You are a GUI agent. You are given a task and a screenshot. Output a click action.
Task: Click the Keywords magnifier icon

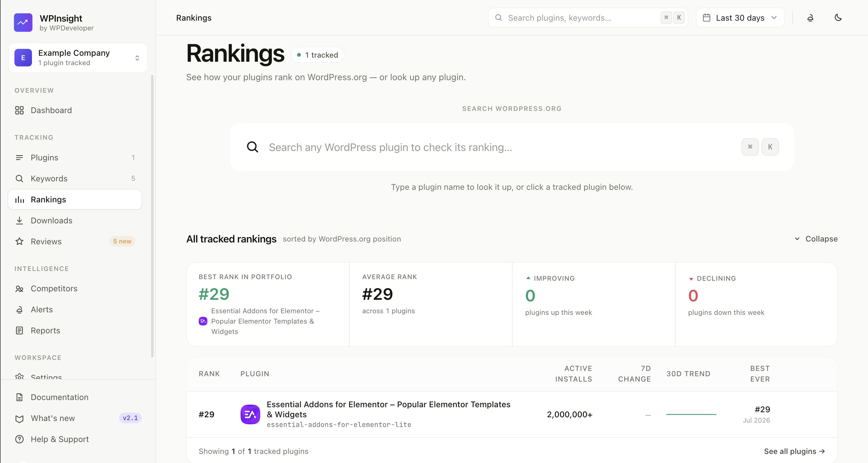click(x=19, y=178)
